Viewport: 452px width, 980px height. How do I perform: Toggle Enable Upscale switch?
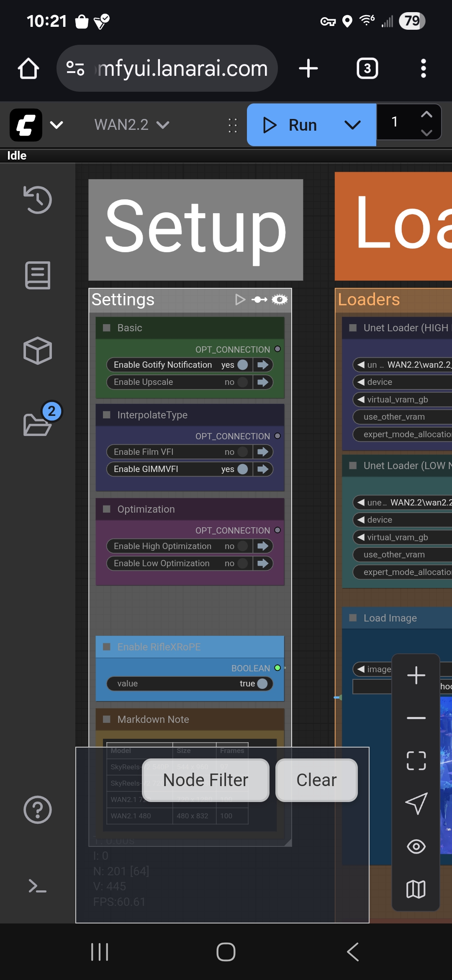tap(243, 382)
